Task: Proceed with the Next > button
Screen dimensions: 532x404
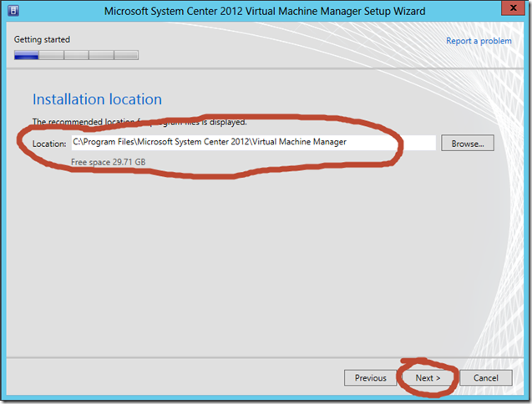Action: pos(428,378)
